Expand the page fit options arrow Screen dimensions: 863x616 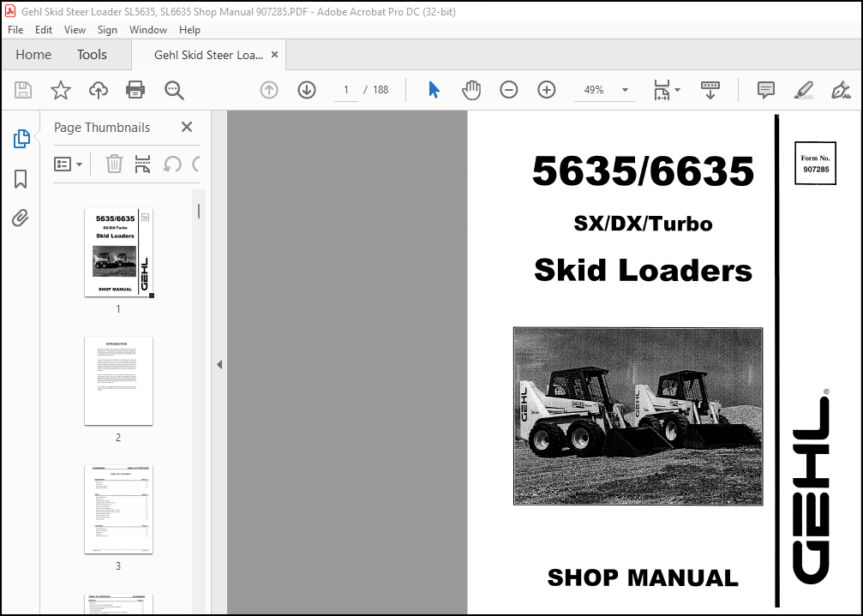pyautogui.click(x=678, y=90)
